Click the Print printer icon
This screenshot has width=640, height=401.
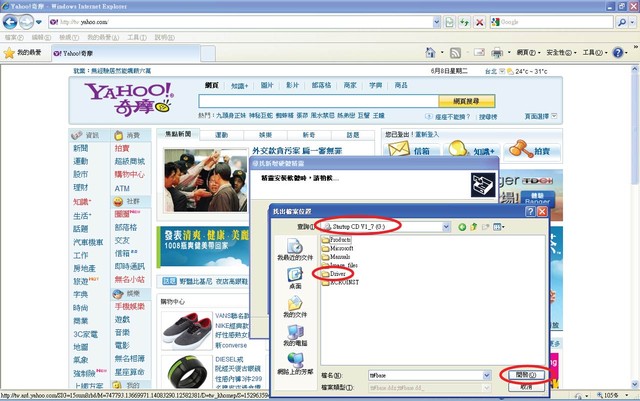point(497,53)
